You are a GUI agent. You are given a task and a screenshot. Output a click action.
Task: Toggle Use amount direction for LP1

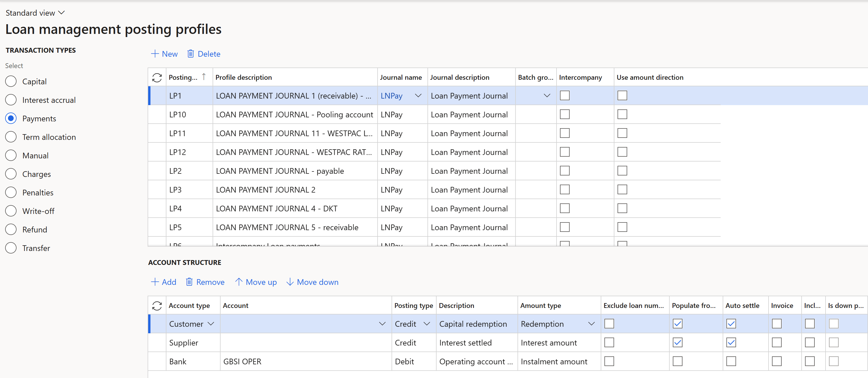[x=622, y=96]
